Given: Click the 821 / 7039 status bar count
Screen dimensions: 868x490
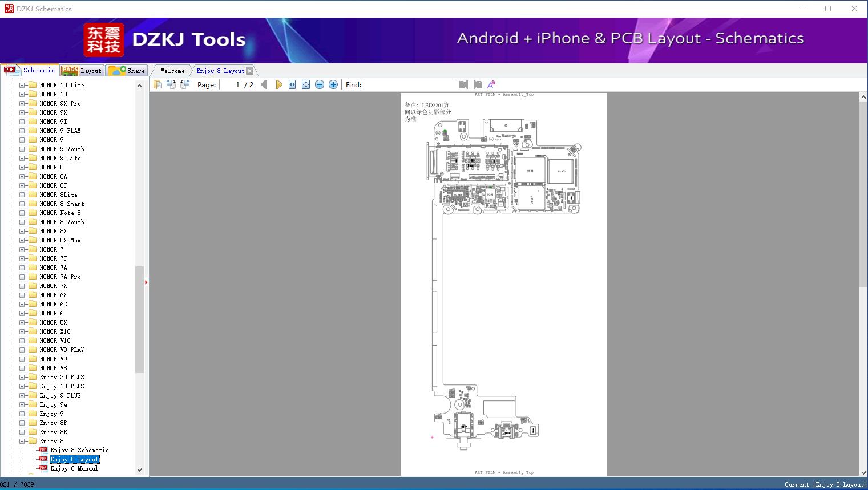Looking at the screenshot, I should pos(17,484).
